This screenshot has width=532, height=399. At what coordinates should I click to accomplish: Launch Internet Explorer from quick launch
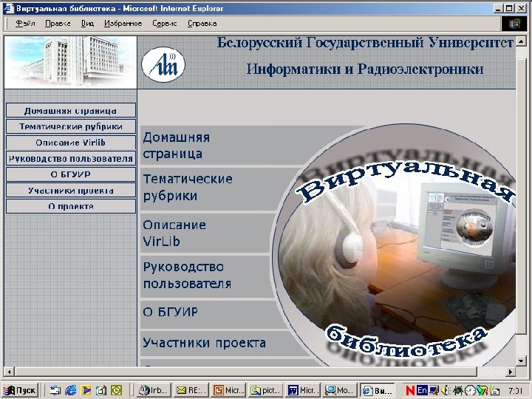point(71,391)
